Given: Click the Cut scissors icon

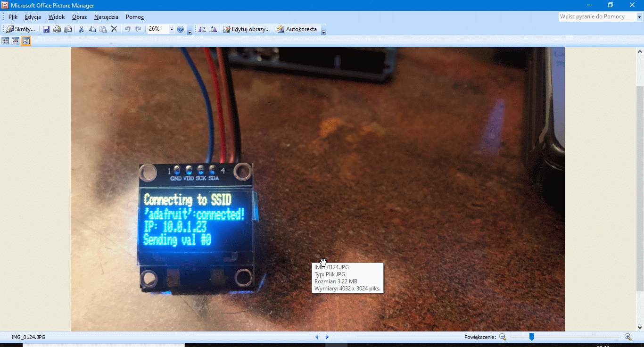Looking at the screenshot, I should pyautogui.click(x=81, y=29).
